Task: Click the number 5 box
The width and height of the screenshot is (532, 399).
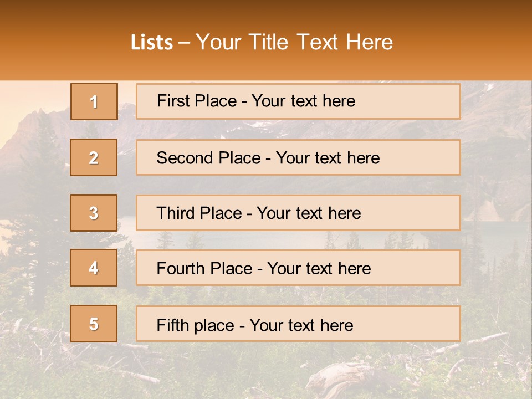Action: tap(94, 324)
